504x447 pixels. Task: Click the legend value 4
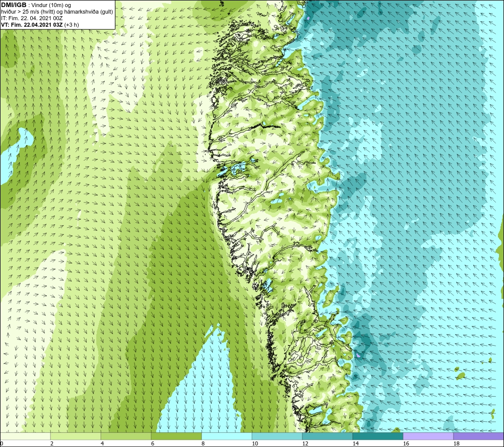[x=102, y=444]
